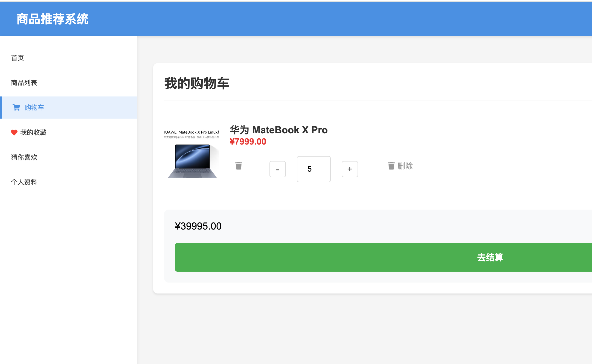Image resolution: width=592 pixels, height=364 pixels.
Task: Focus the quantity field showing 5
Action: click(314, 169)
